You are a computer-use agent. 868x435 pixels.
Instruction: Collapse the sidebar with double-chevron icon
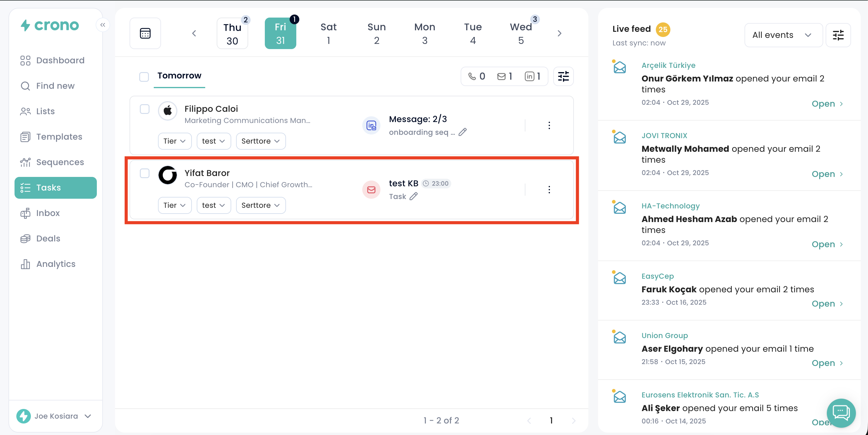pyautogui.click(x=103, y=25)
